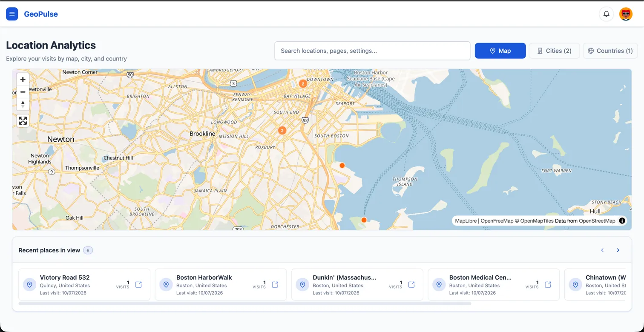
Task: Focus the search locations input field
Action: (x=372, y=51)
